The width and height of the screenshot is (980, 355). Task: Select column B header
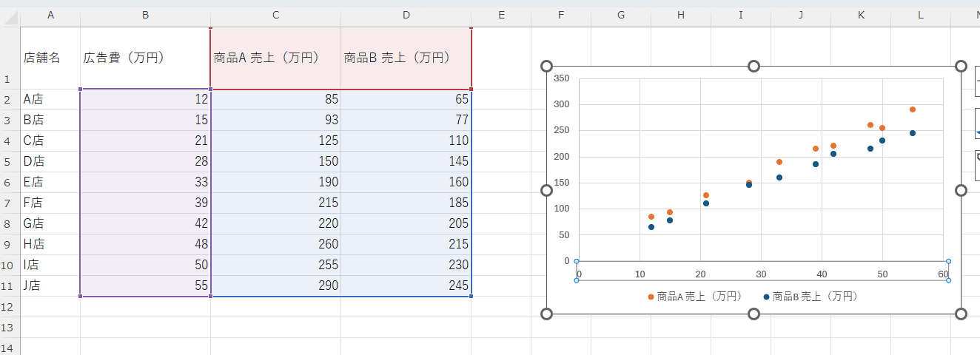(145, 16)
